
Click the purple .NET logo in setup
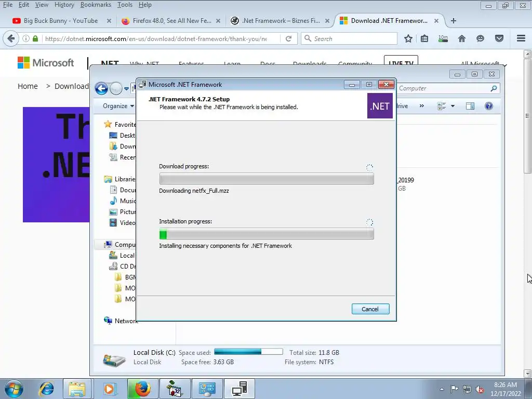click(x=380, y=106)
